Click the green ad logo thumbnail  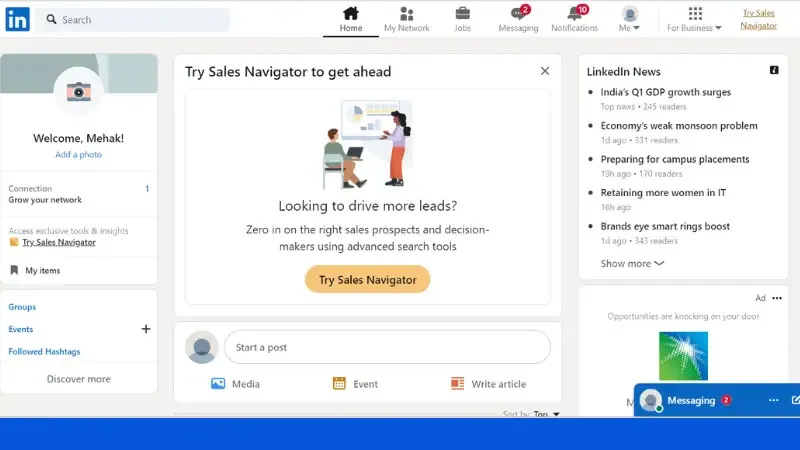683,356
